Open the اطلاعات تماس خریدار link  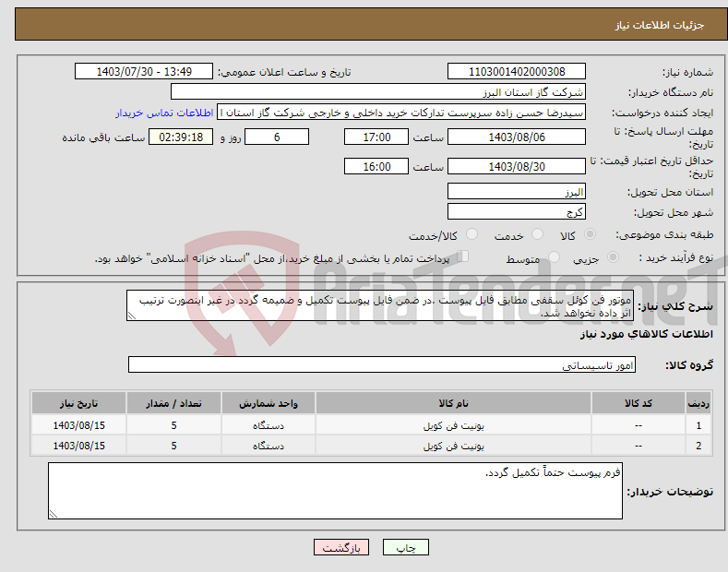click(164, 113)
